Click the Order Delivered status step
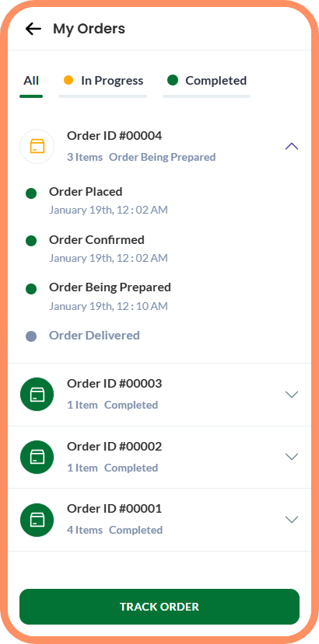 click(x=94, y=336)
